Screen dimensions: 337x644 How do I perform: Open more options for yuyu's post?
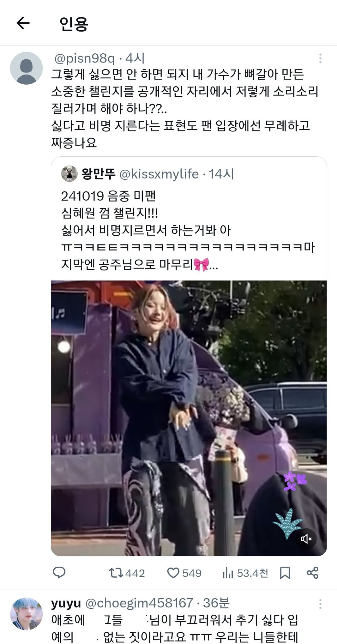tap(320, 604)
